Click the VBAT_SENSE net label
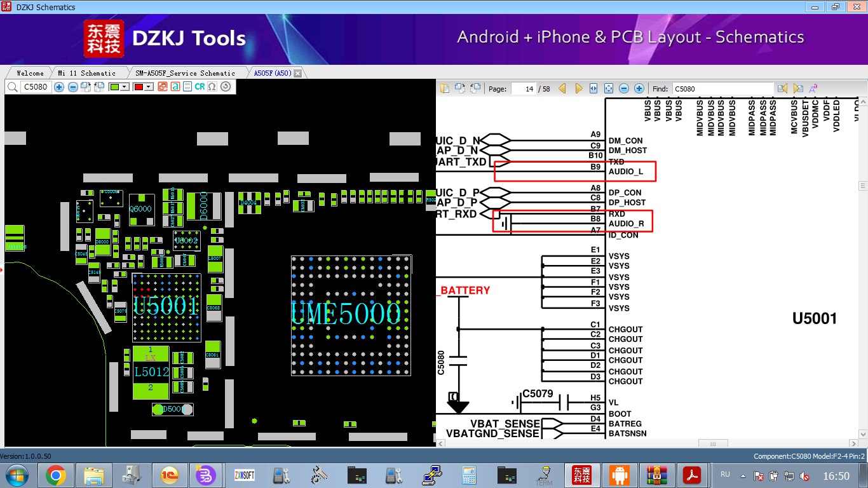The height and width of the screenshot is (488, 868). [x=505, y=424]
